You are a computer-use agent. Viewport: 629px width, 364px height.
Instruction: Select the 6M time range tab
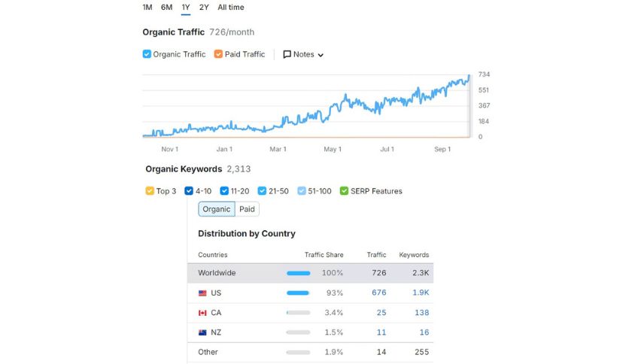(x=166, y=8)
